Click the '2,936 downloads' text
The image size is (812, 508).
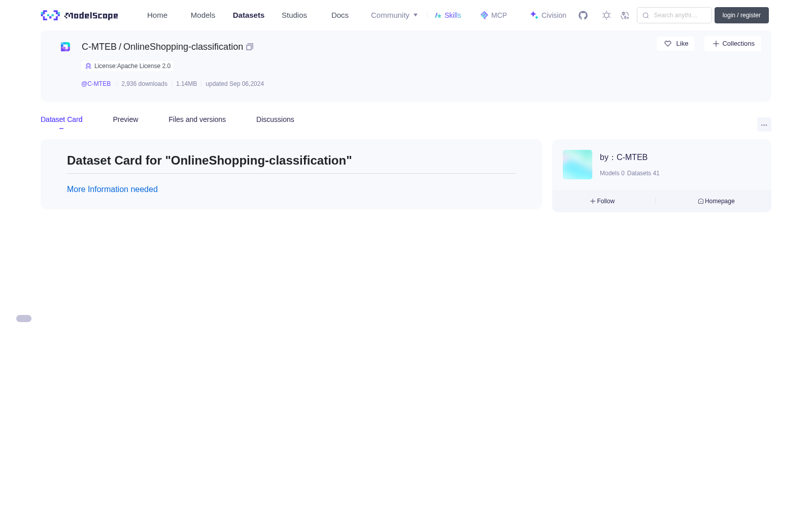(144, 84)
